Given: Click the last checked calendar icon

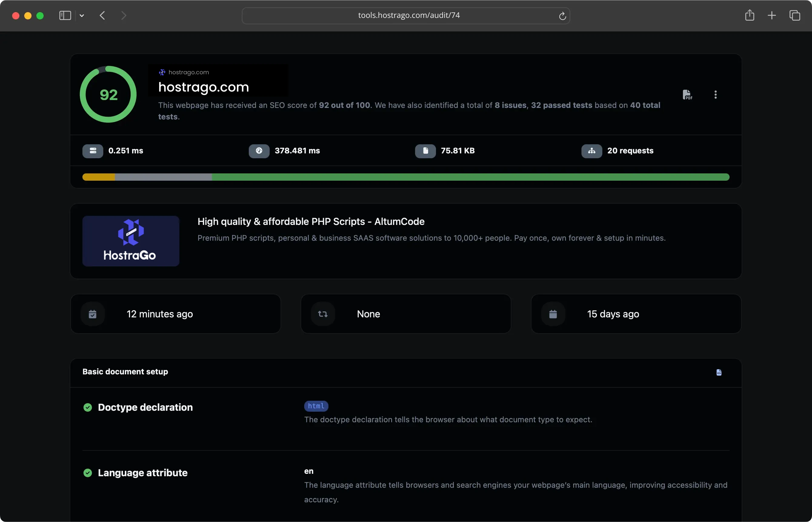Looking at the screenshot, I should coord(92,314).
